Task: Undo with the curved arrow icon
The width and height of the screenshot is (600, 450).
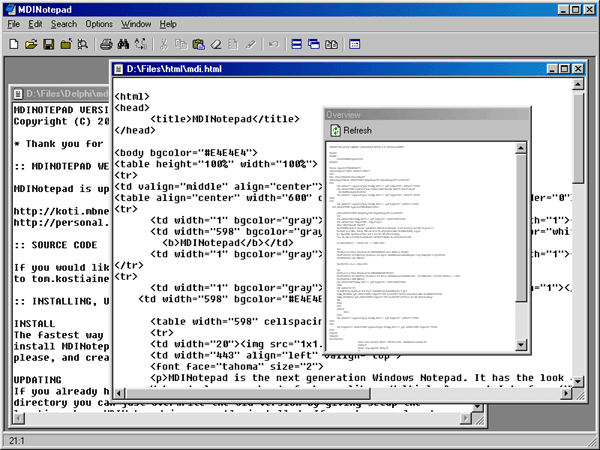Action: tap(274, 44)
